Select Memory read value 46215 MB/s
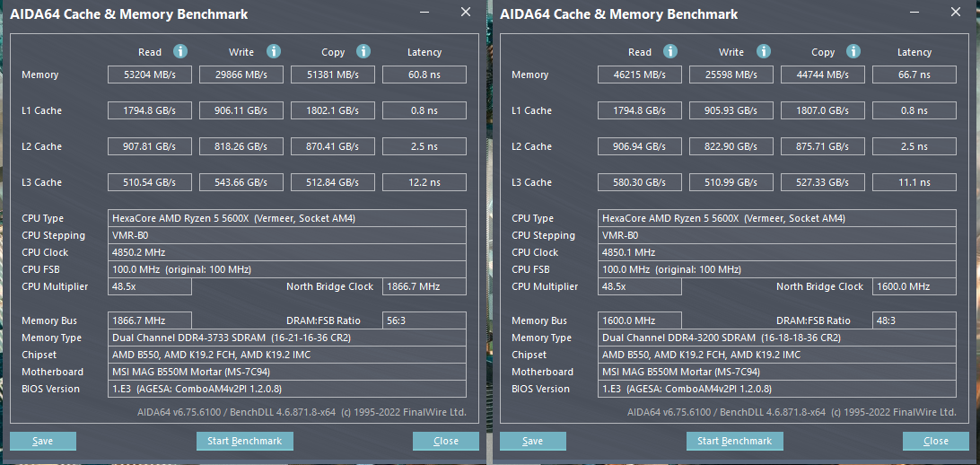This screenshot has width=980, height=465. tap(639, 75)
